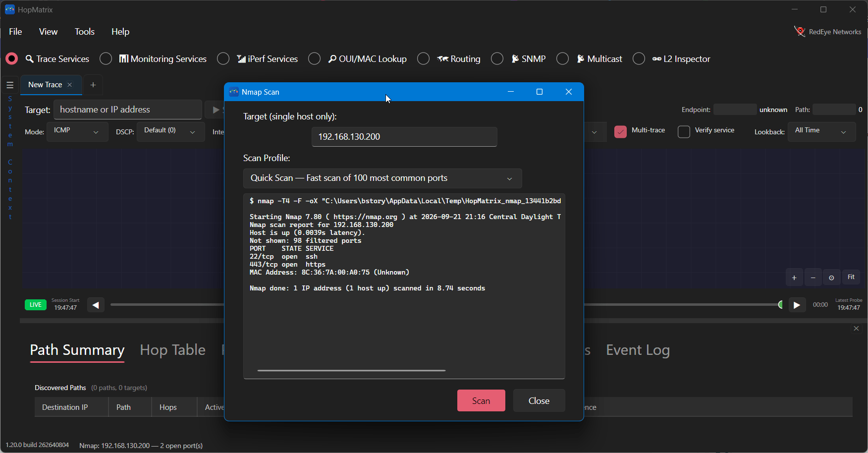Click the Multicast icon
The height and width of the screenshot is (453, 868).
click(581, 59)
